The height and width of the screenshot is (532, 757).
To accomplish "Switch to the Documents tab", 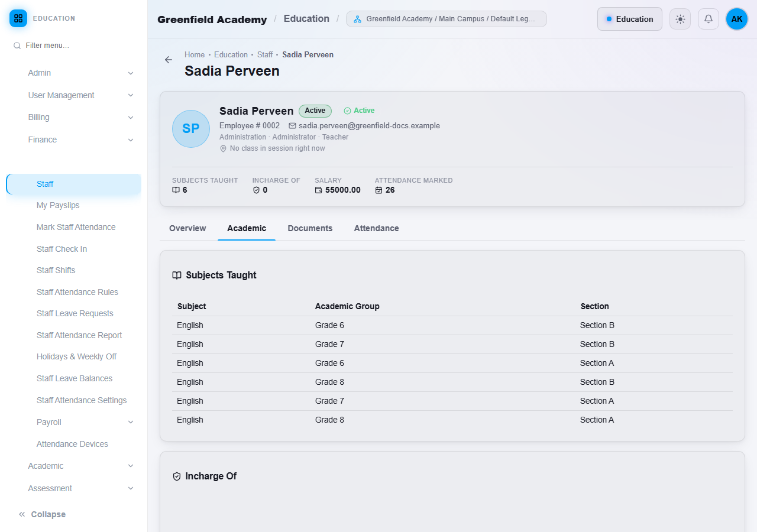I will (x=310, y=228).
